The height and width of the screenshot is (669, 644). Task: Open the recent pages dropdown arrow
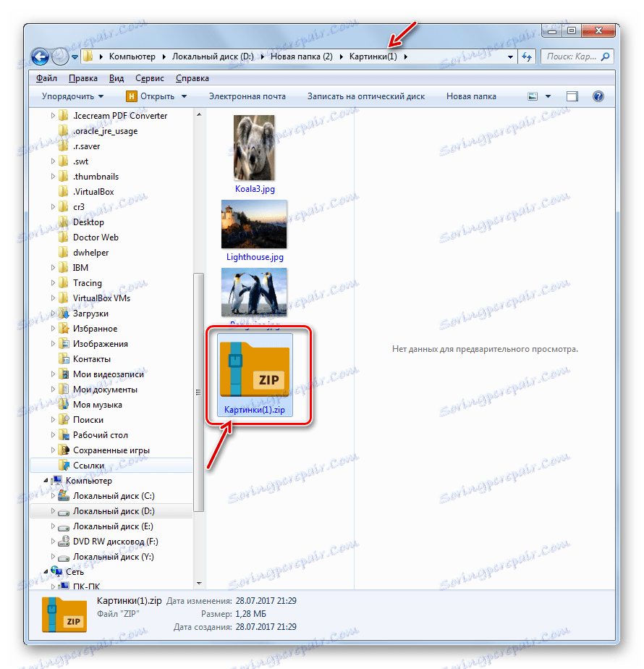[75, 56]
